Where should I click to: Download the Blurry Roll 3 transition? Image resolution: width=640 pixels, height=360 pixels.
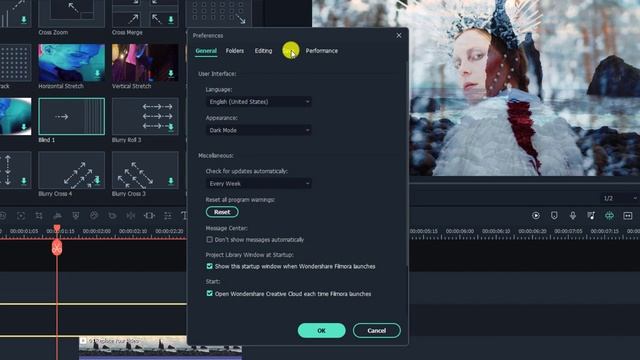click(171, 127)
